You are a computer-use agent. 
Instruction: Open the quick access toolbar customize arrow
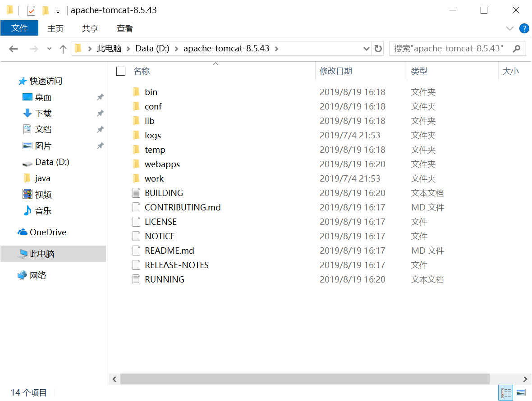58,12
